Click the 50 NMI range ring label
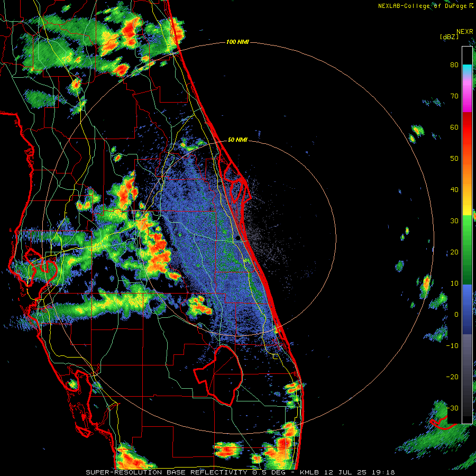Screen dimensions: 476x476 click(237, 140)
